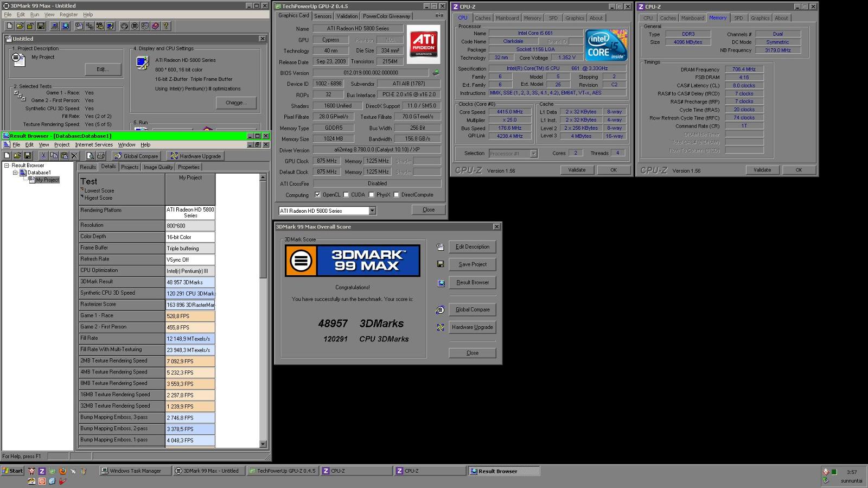This screenshot has height=488, width=868.
Task: Toggle PhysX checkbox in GPU-Z
Action: pos(371,195)
